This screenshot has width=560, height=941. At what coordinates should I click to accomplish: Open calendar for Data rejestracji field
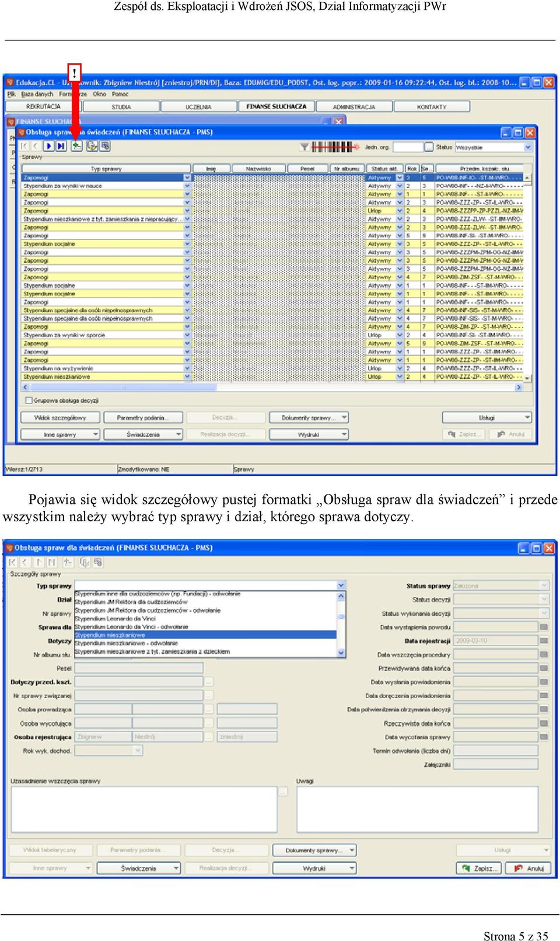(x=544, y=640)
